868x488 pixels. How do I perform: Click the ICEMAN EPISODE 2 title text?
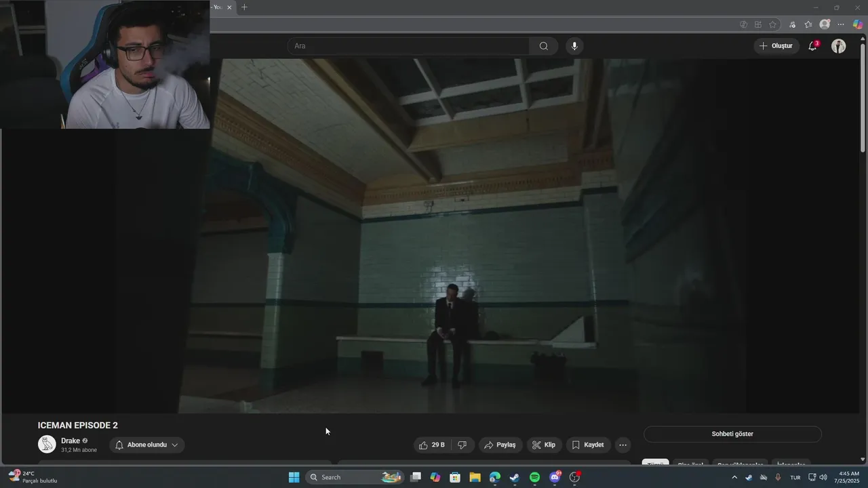click(x=78, y=426)
